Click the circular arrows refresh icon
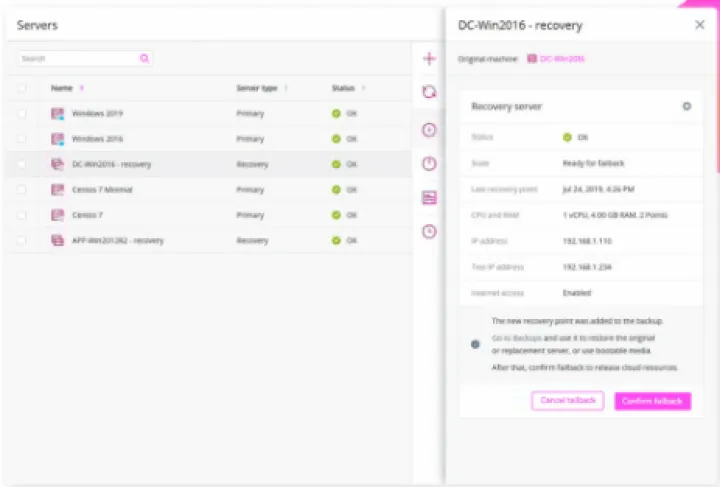The width and height of the screenshot is (720, 487). (429, 92)
